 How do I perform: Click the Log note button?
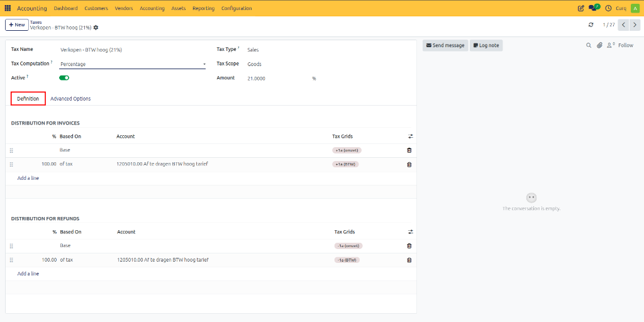486,45
